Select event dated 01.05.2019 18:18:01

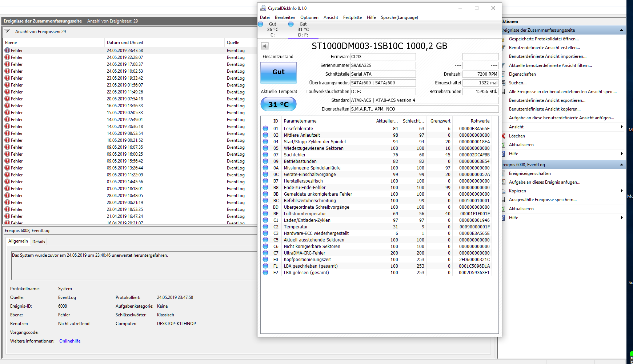[130, 189]
